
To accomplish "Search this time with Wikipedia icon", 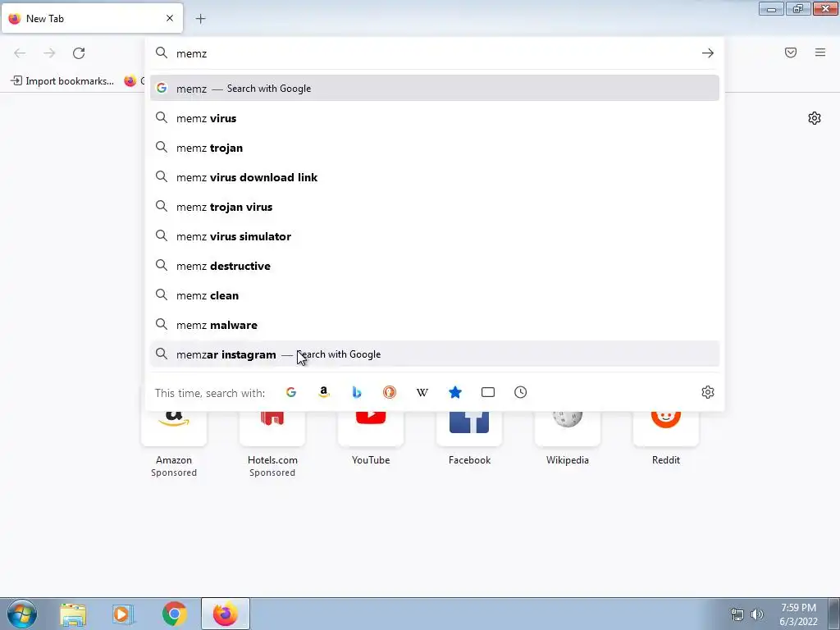I will tap(422, 392).
